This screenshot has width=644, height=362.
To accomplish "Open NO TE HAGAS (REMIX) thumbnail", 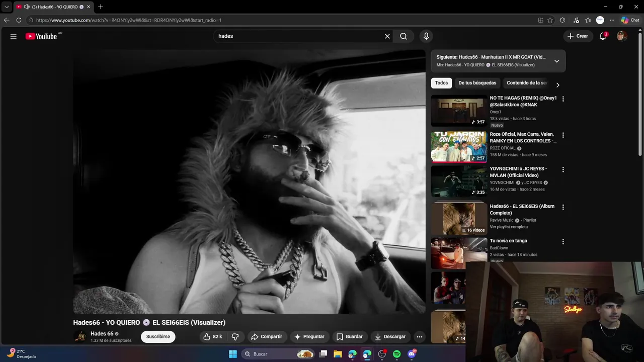I will click(x=459, y=111).
